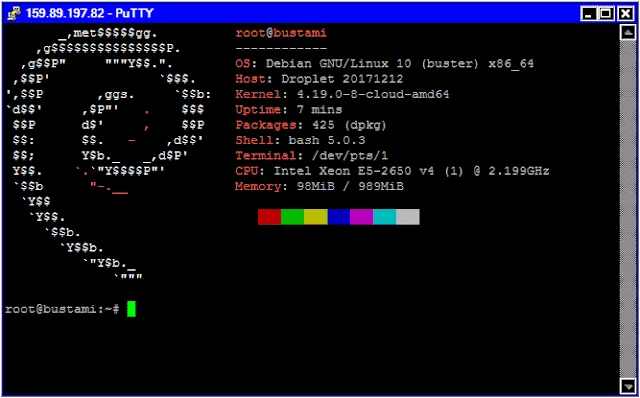Click the magenta color block
The height and width of the screenshot is (398, 640).
pyautogui.click(x=361, y=217)
